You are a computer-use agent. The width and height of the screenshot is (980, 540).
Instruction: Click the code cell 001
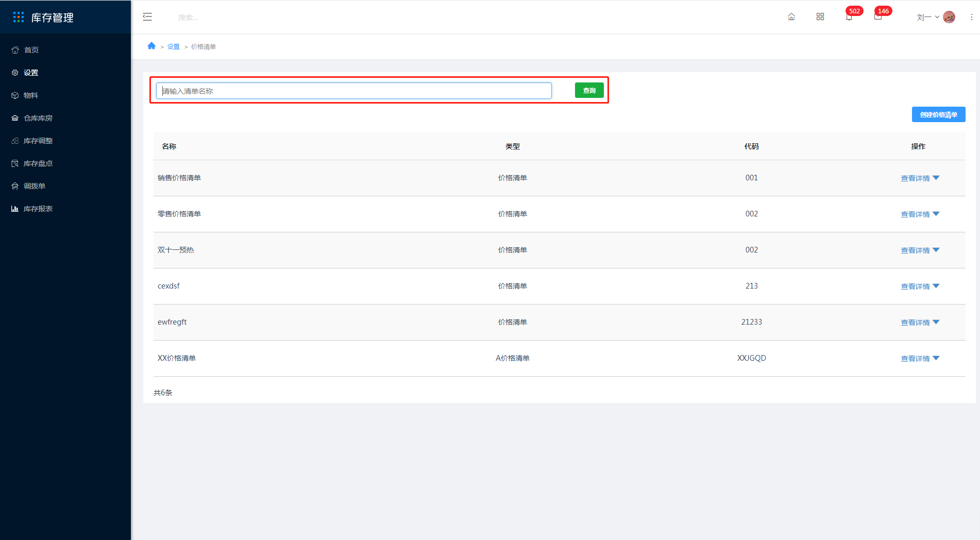tap(752, 178)
